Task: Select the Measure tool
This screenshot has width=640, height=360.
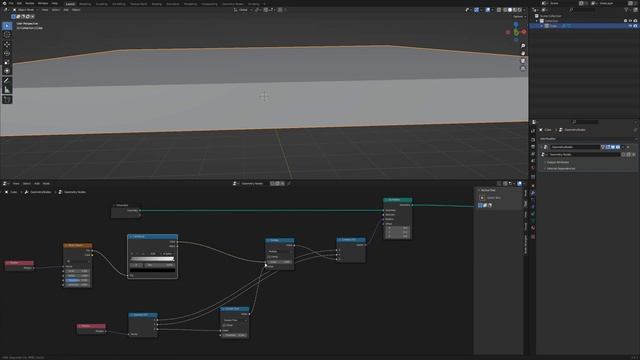Action: (x=7, y=90)
